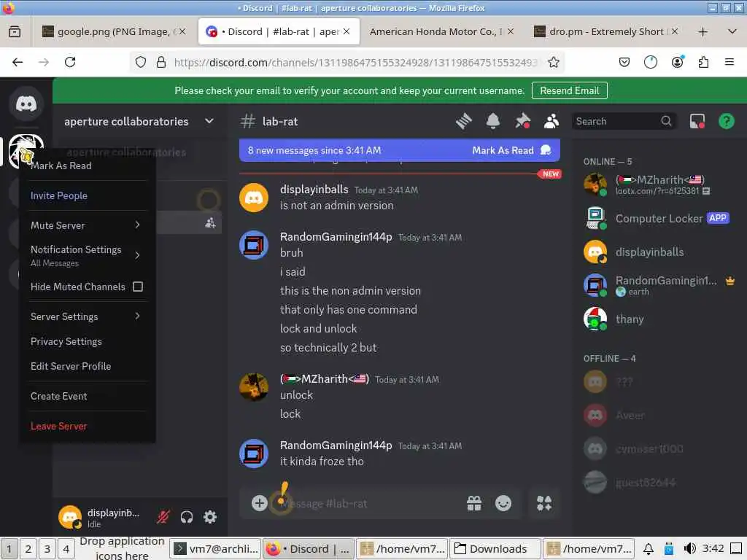Open Firefox Pocket save icon
This screenshot has height=560, width=747.
coord(624,63)
